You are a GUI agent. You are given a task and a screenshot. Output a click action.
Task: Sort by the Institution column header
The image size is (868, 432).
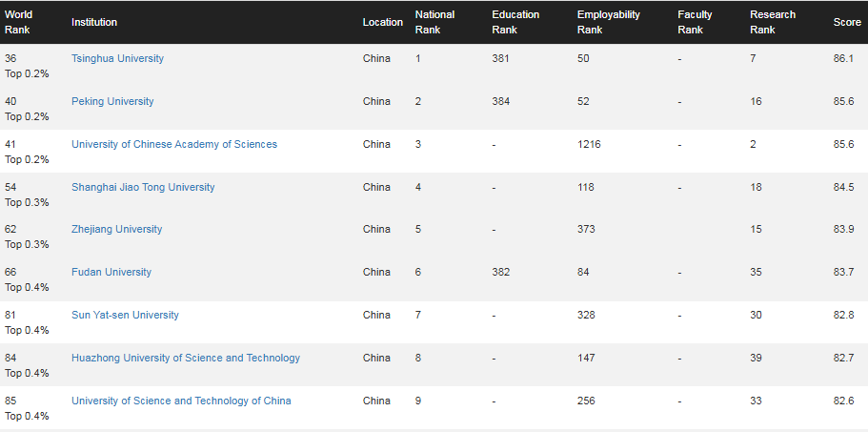94,22
